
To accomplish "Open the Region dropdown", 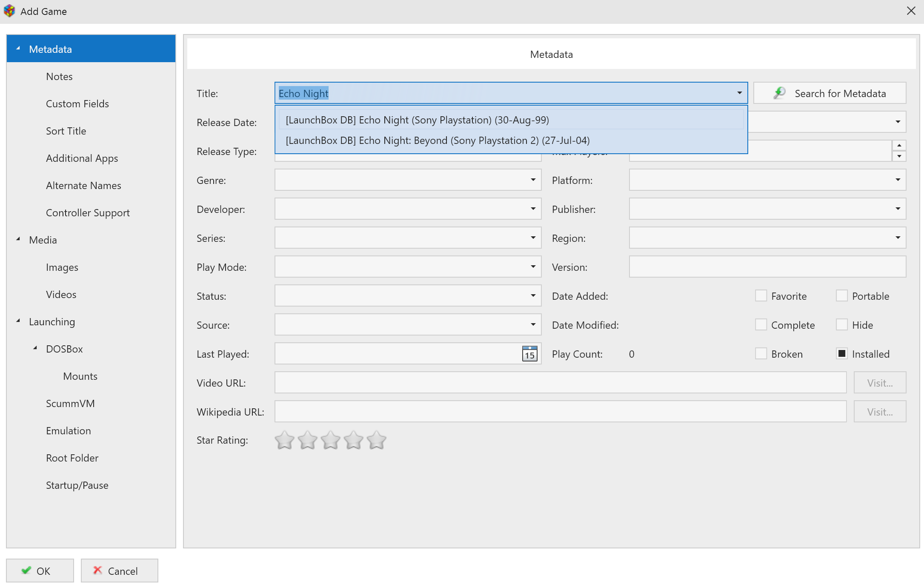I will [x=898, y=238].
